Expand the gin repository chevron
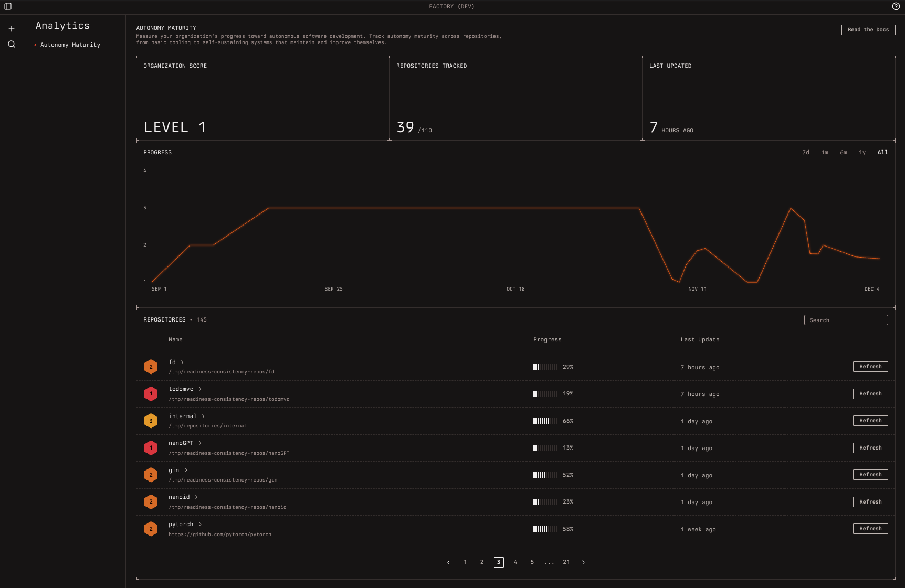Viewport: 905px width, 588px height. [186, 470]
